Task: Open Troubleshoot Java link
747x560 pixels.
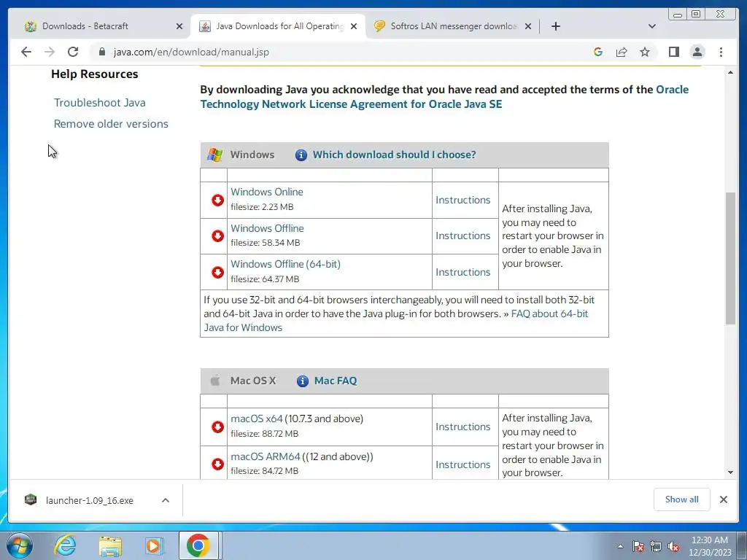Action: click(99, 102)
